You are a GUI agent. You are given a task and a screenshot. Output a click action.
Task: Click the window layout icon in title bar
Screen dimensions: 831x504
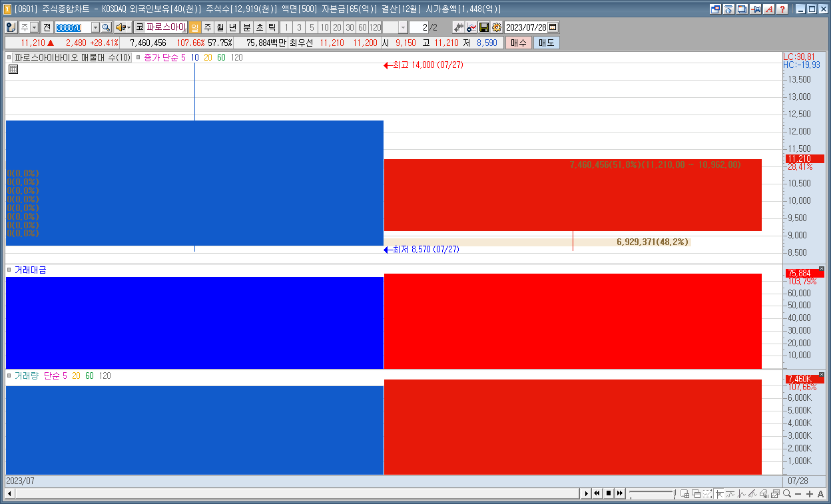[x=716, y=9]
